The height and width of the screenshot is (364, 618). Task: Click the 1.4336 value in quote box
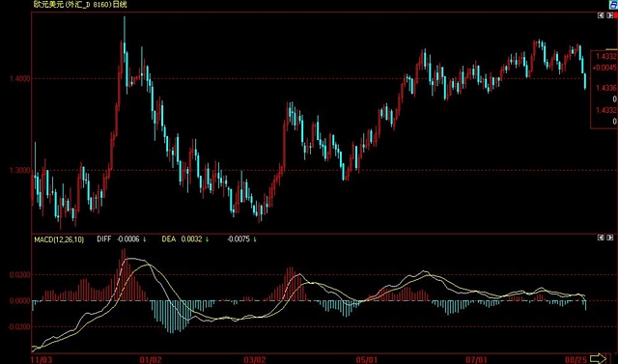pos(606,88)
